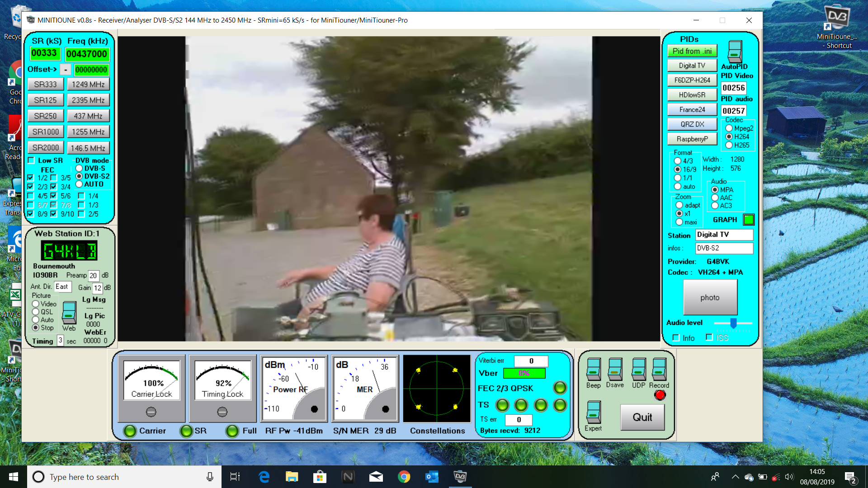Adjust the Audio level slider

coord(733,323)
